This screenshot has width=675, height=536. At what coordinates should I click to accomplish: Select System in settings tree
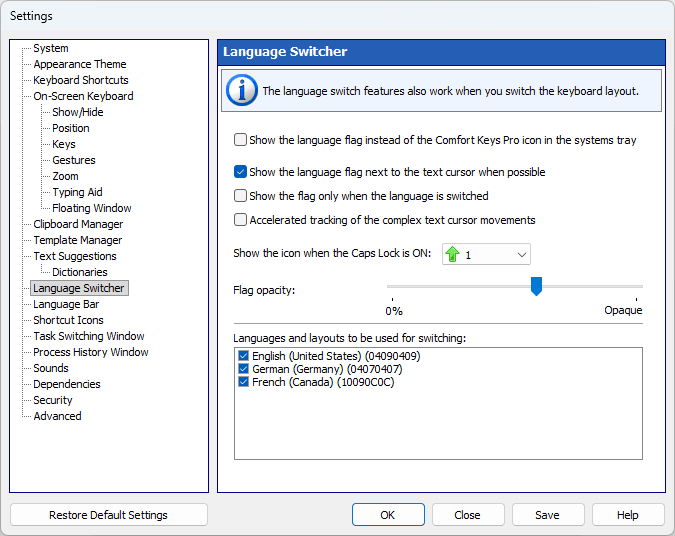51,48
